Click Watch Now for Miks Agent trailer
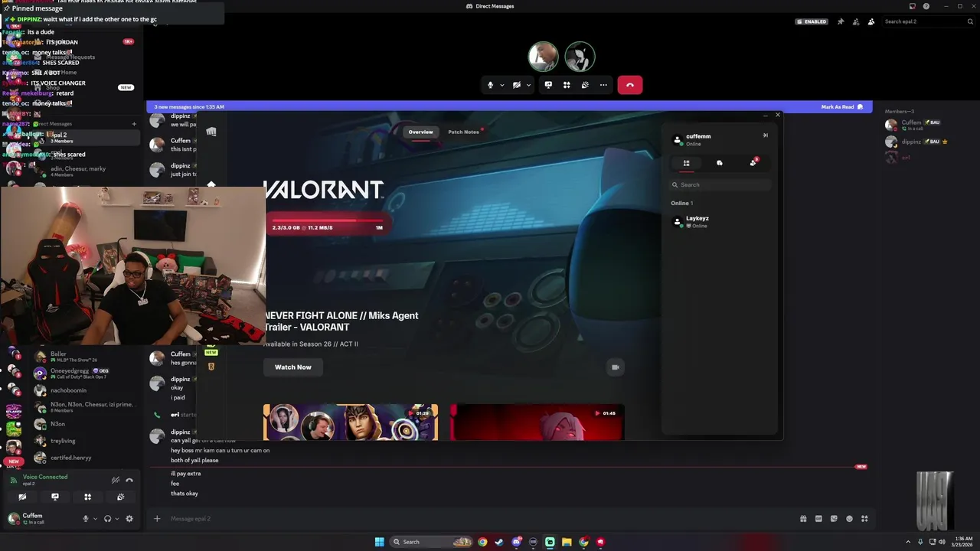The height and width of the screenshot is (551, 980). [x=293, y=367]
